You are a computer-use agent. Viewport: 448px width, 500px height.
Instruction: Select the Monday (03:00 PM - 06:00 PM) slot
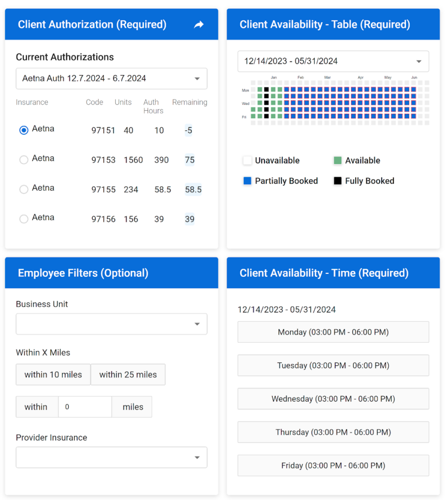pyautogui.click(x=333, y=332)
